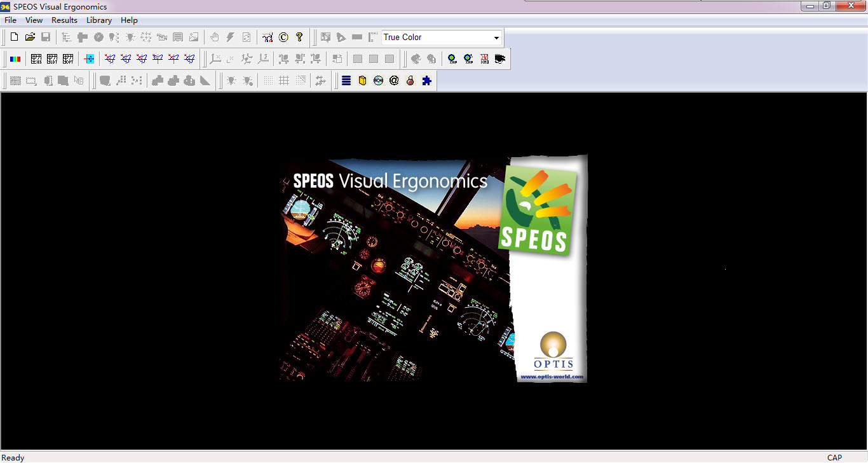Open the Results menu
The height and width of the screenshot is (463, 868).
64,20
